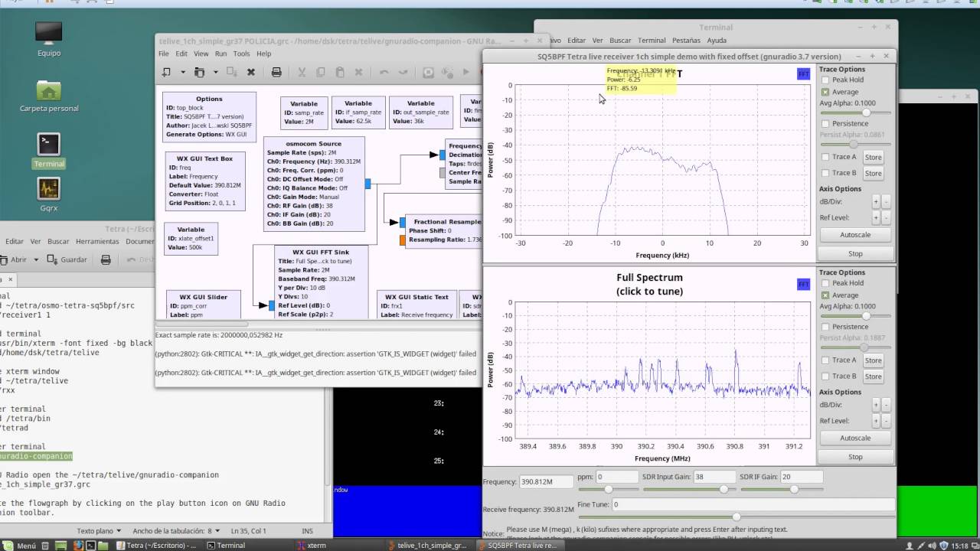
Task: Check Trace B for the Channel FFT plot
Action: click(x=825, y=173)
